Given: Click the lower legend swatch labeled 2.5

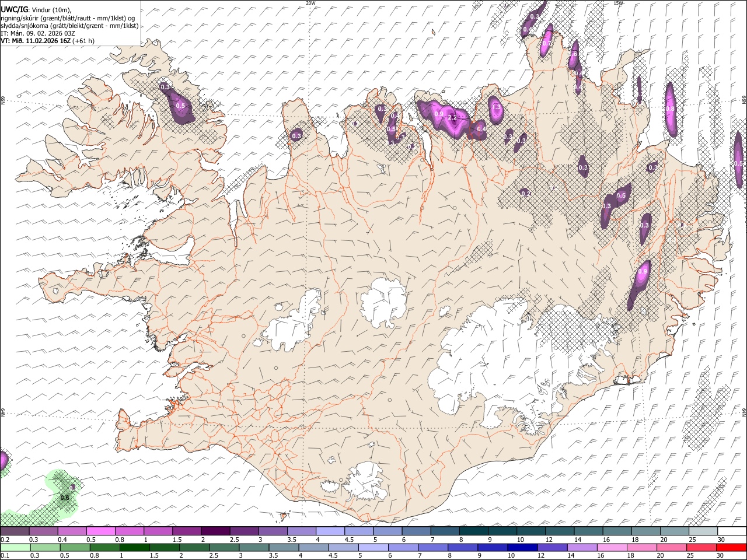Looking at the screenshot, I should coord(224,548).
